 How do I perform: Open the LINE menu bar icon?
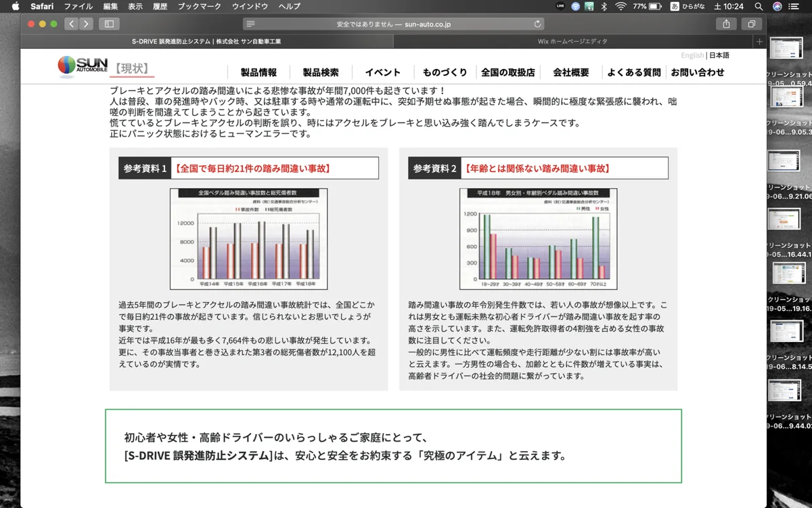(x=560, y=6)
